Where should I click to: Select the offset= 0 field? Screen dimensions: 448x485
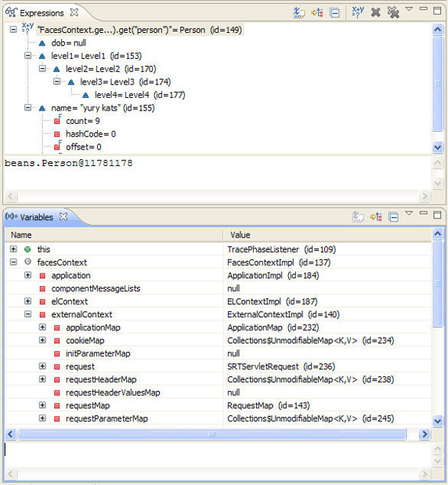coord(84,147)
